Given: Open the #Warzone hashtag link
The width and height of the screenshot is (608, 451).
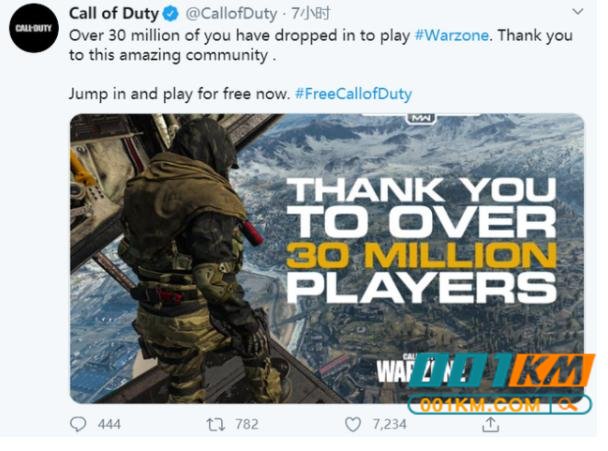Looking at the screenshot, I should point(452,35).
